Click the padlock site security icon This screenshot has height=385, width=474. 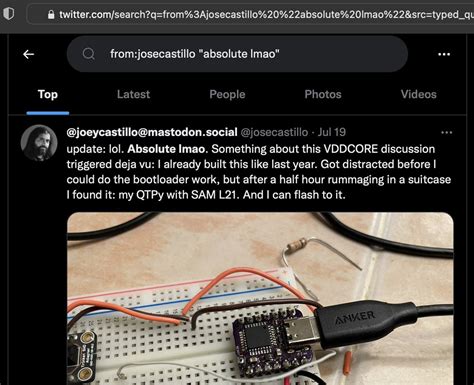[x=51, y=14]
